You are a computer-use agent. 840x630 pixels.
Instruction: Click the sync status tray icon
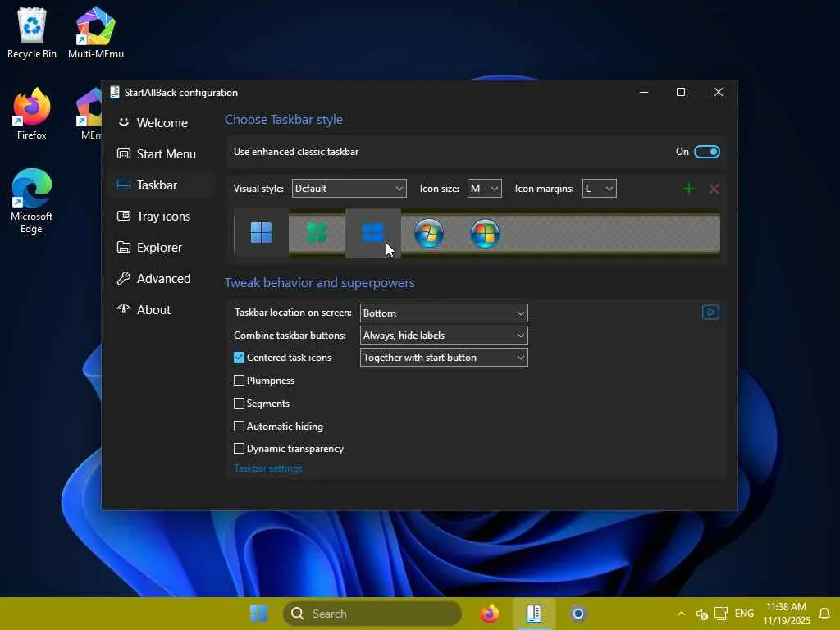pyautogui.click(x=702, y=614)
